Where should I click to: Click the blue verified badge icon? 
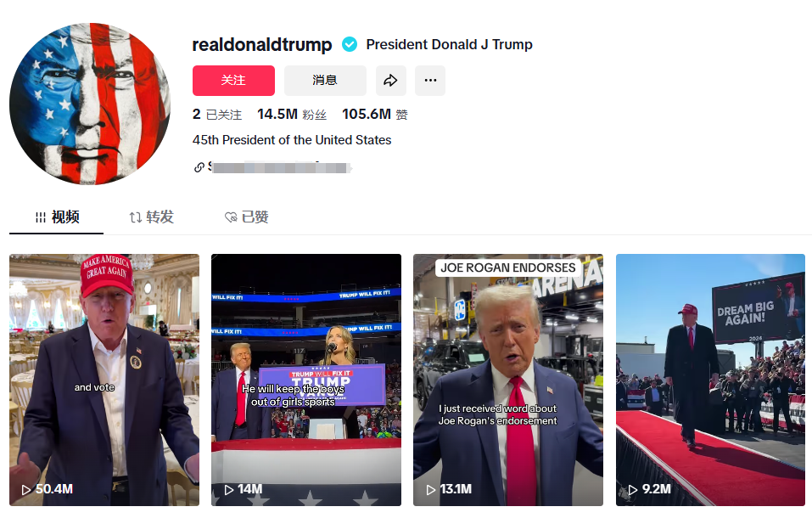[x=350, y=45]
